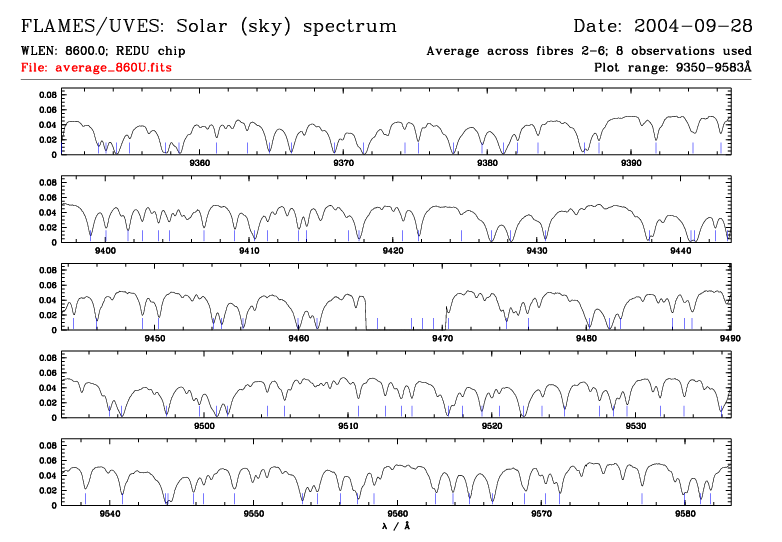
Task: Click the 9370 axis label
Action: click(x=344, y=163)
